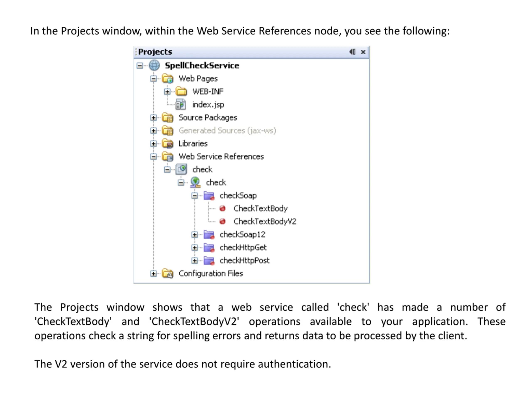This screenshot has width=532, height=399.
Task: Click the Projects panel title
Action: click(x=155, y=52)
